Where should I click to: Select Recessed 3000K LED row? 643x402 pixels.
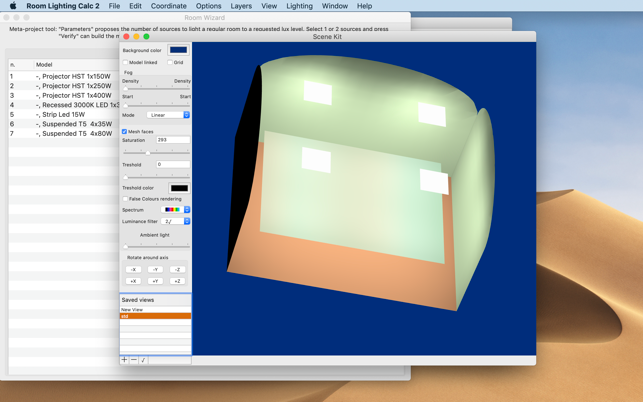[64, 105]
